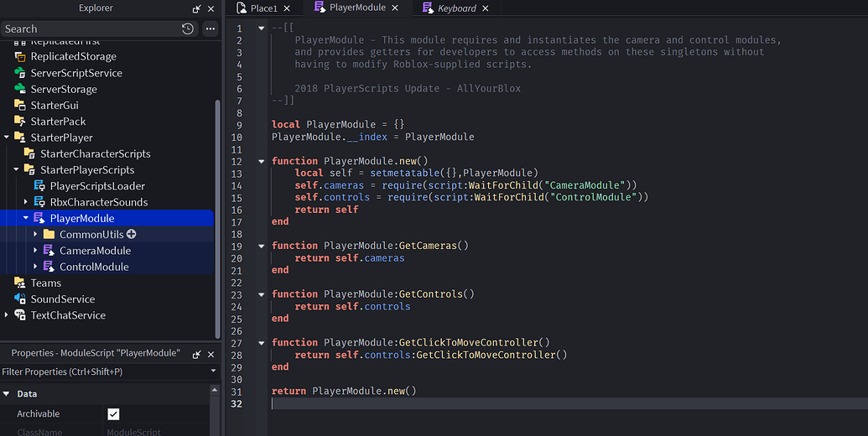868x436 pixels.
Task: Fold the GetControls function at line 23
Action: [x=262, y=294]
